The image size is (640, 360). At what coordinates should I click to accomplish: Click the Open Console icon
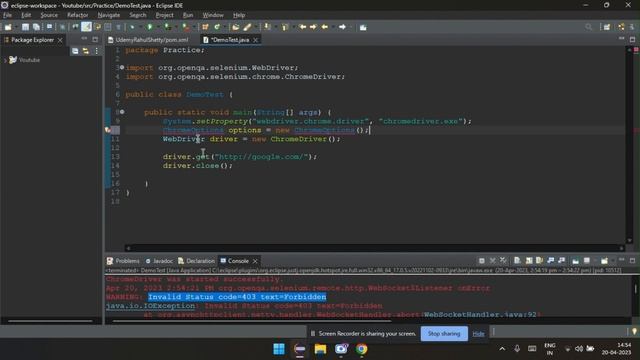(x=604, y=260)
